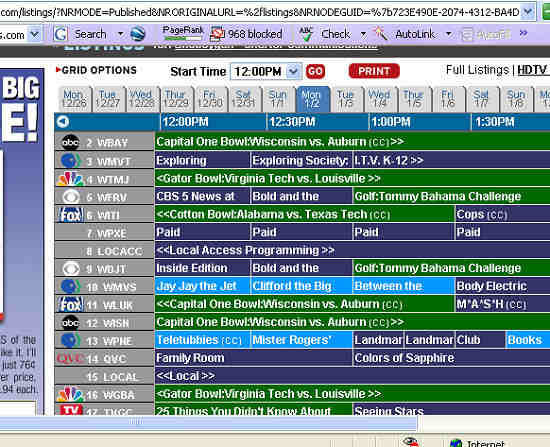Open M*A*S*H listing on 11 WLUK
This screenshot has width=550, height=447.
tap(502, 304)
